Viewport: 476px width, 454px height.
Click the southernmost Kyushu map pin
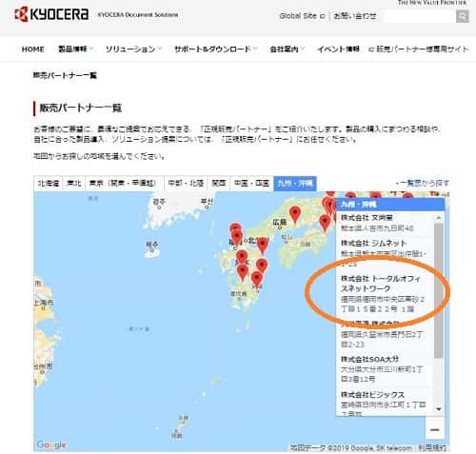tap(256, 280)
